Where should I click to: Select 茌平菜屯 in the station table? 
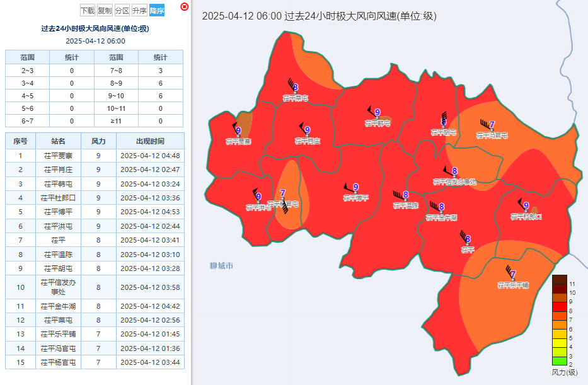pyautogui.click(x=58, y=320)
